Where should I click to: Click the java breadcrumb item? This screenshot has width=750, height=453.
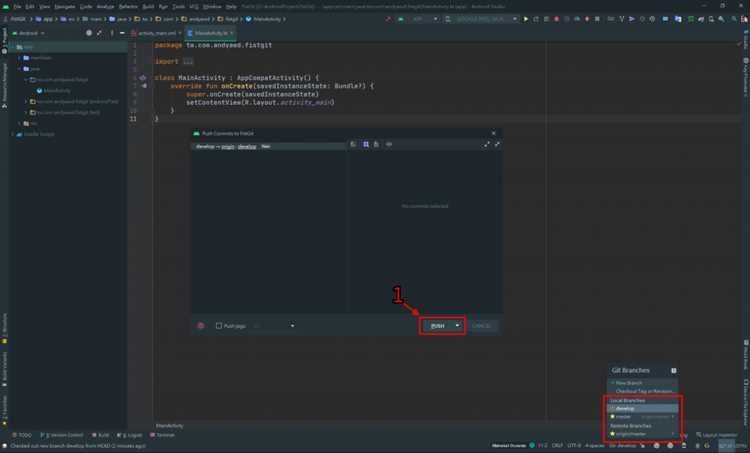(x=118, y=19)
